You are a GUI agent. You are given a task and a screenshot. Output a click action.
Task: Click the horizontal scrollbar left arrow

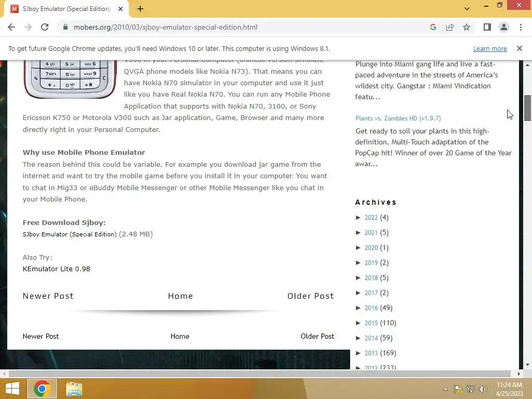pos(4,374)
